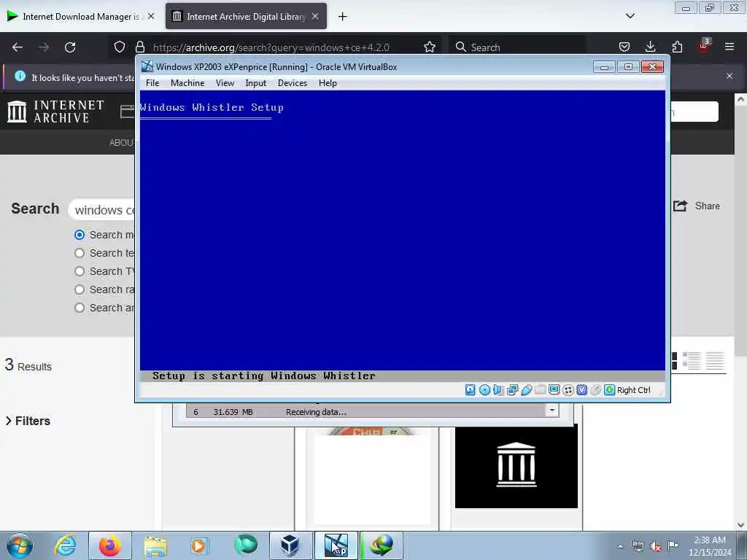Viewport: 747px width, 560px height.
Task: Open a new tab with plus button
Action: coord(343,17)
